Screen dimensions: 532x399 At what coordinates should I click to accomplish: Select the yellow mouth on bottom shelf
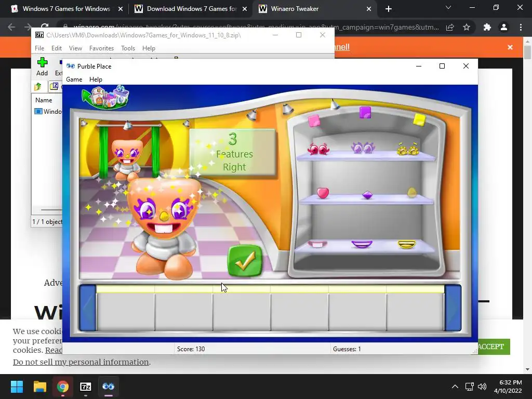[x=406, y=244]
